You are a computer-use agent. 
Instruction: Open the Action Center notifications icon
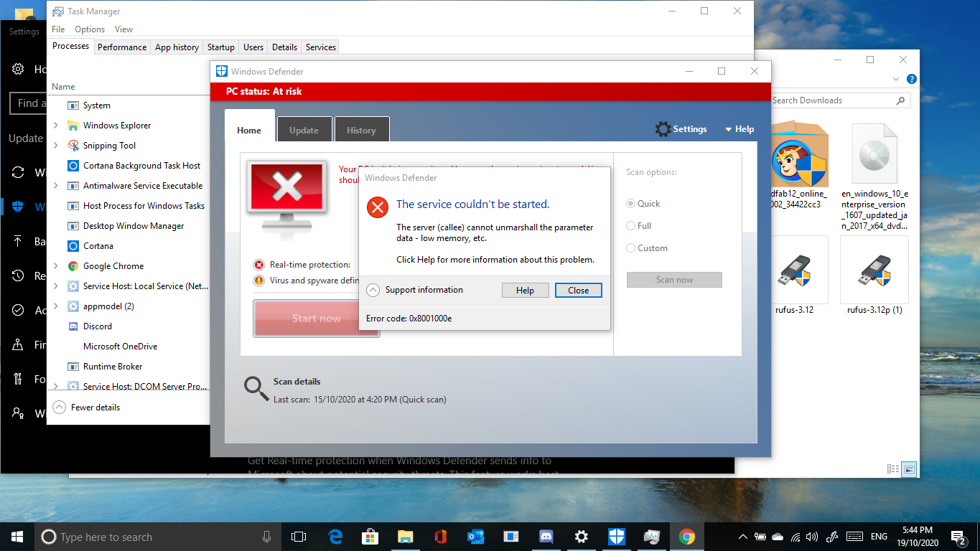pyautogui.click(x=958, y=537)
